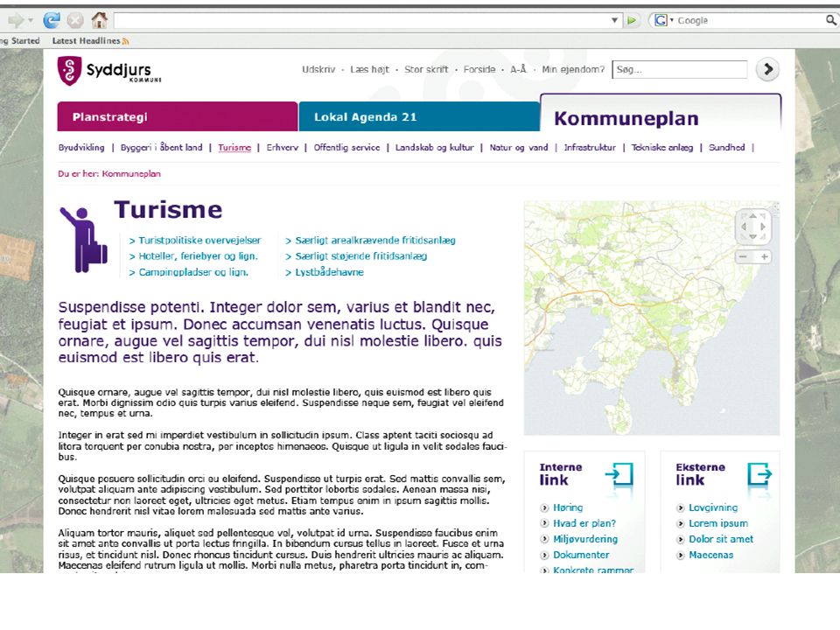Open the Maecenas external link
This screenshot has height=630, width=840.
[x=710, y=555]
